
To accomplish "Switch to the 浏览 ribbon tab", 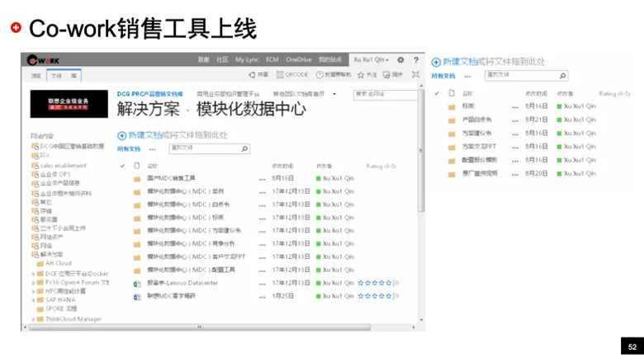I will point(36,76).
